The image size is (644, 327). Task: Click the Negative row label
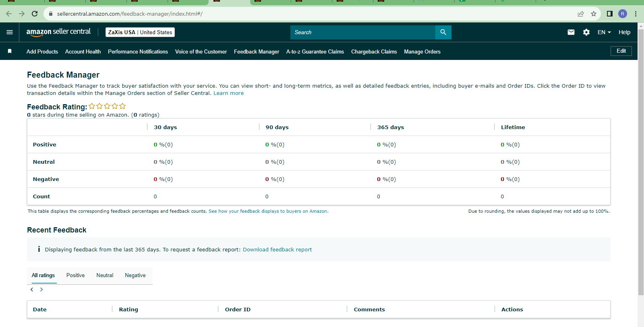coord(46,179)
